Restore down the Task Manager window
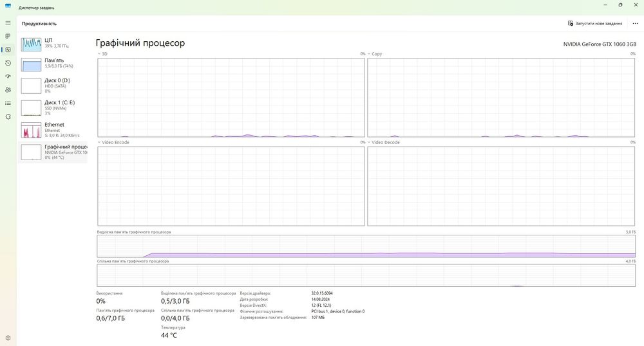This screenshot has height=346, width=644. pos(620,5)
